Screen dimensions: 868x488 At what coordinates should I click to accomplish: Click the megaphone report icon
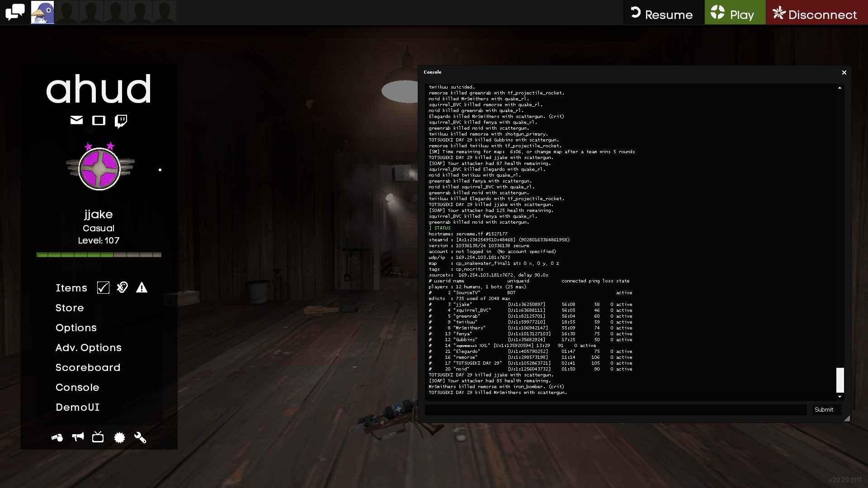[x=78, y=437]
